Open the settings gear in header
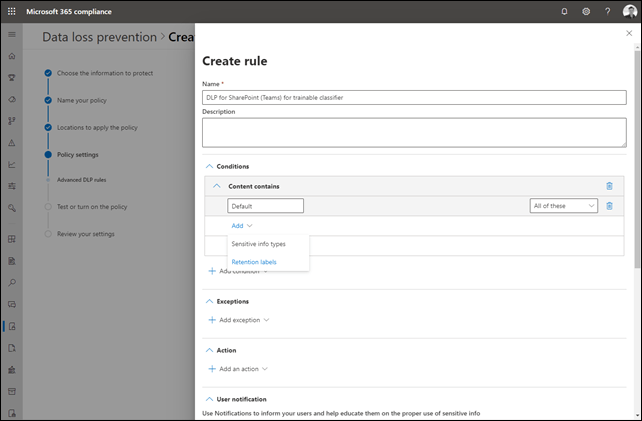642x421 pixels. [x=586, y=11]
